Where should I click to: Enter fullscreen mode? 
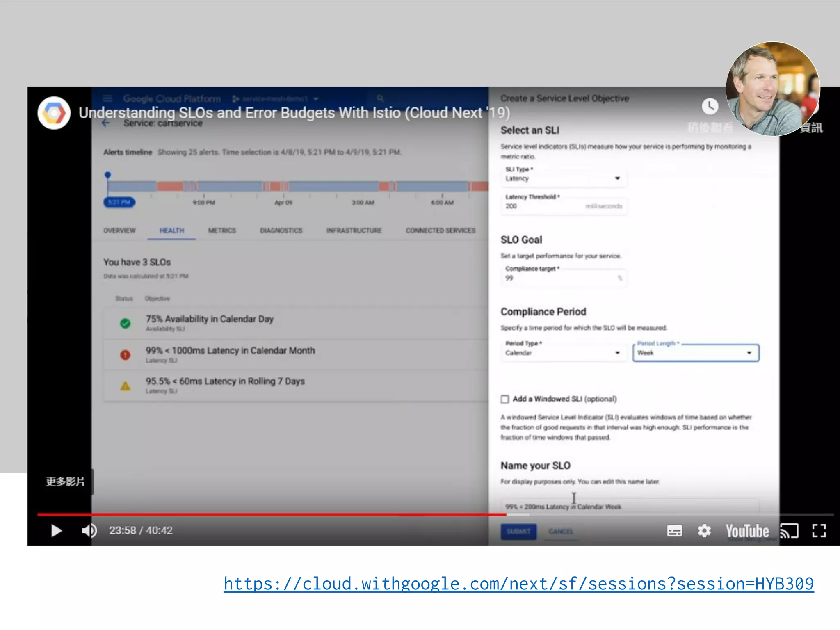pos(819,531)
